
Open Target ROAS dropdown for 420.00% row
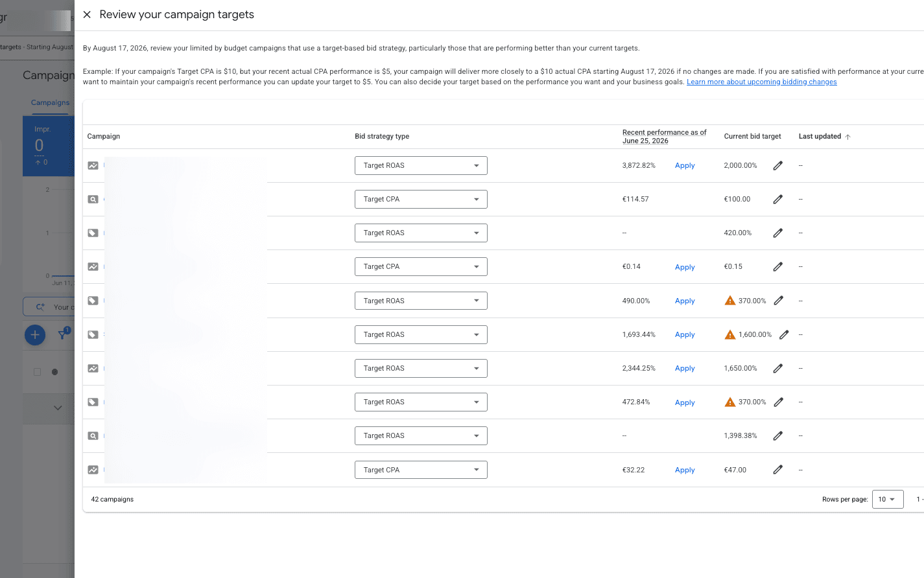(421, 233)
